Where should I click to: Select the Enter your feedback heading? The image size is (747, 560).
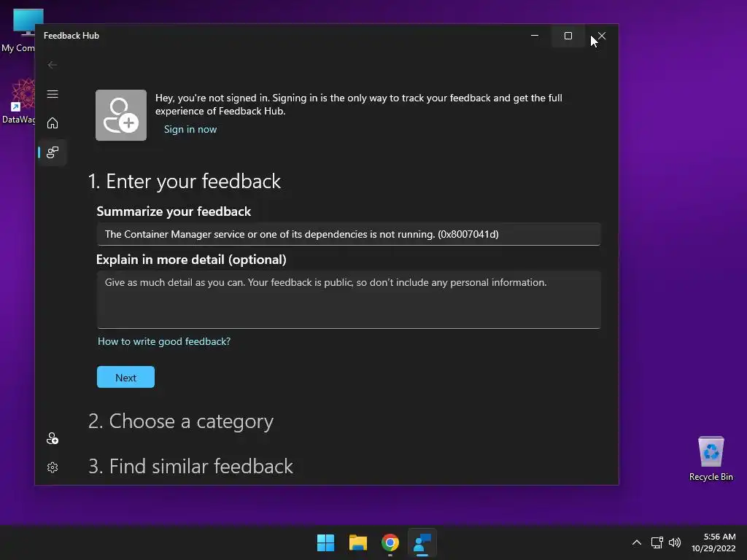click(185, 182)
